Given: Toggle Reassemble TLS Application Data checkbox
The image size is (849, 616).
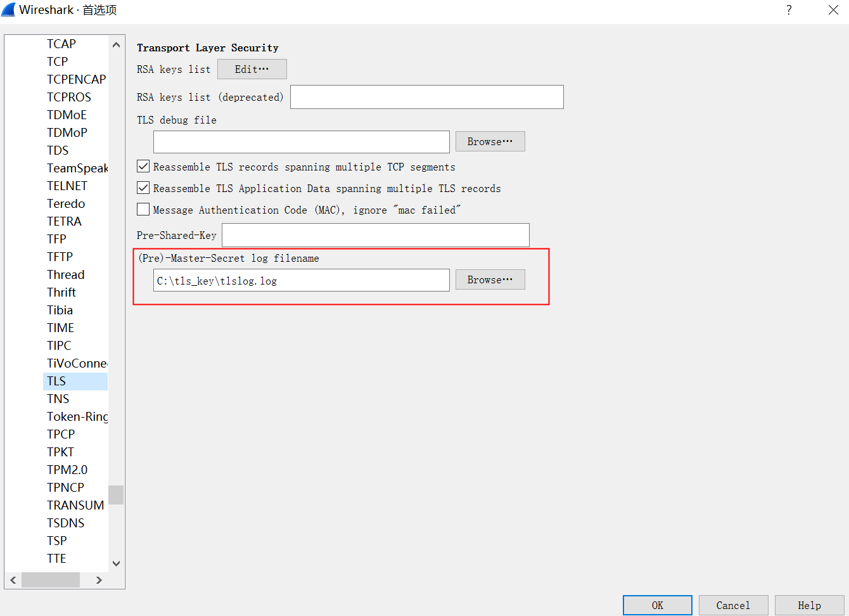Looking at the screenshot, I should [143, 188].
